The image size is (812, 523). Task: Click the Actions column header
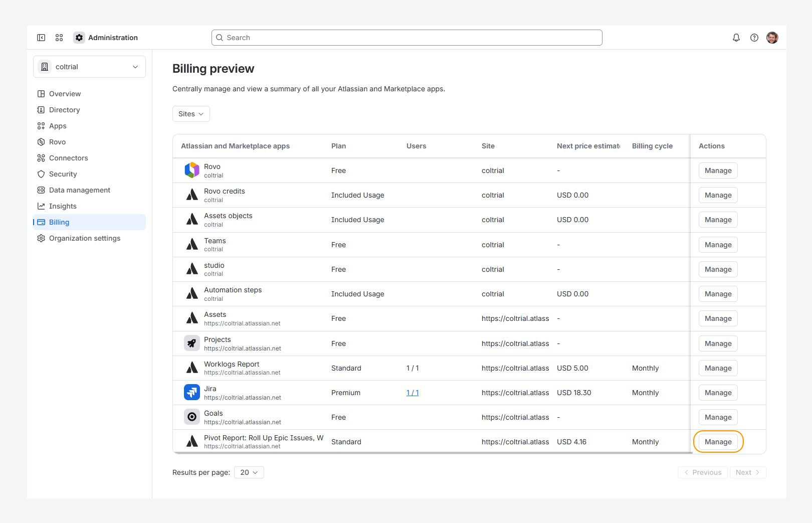pos(712,146)
